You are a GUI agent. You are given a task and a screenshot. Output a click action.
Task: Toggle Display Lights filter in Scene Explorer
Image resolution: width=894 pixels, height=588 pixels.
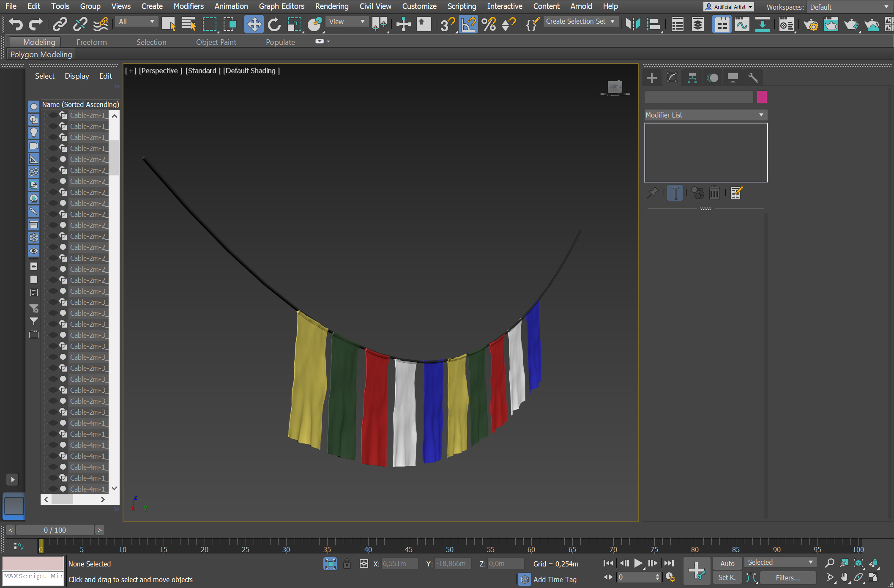pos(34,133)
